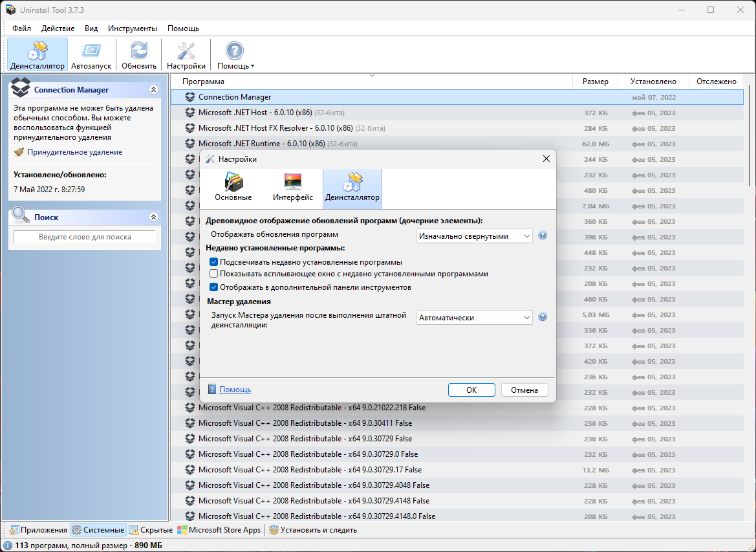Click the Uninstall Tool title bar icon
This screenshot has height=552, width=756.
tap(10, 10)
